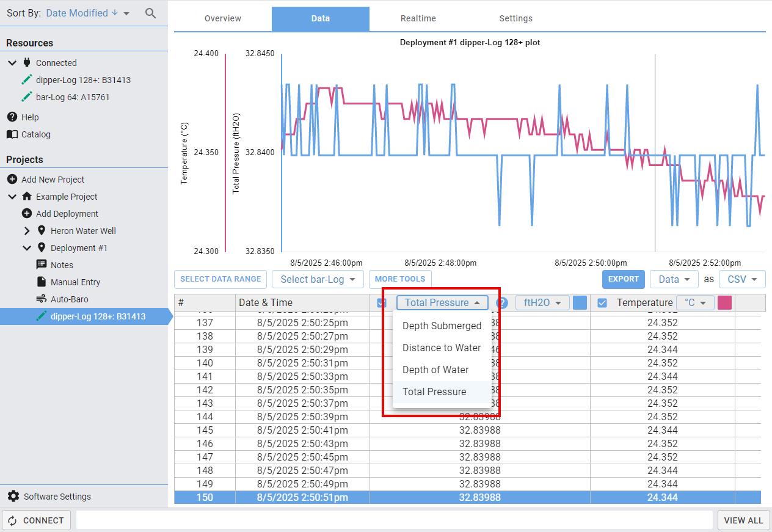This screenshot has width=772, height=532.
Task: Open the CSV format dropdown
Action: [742, 279]
